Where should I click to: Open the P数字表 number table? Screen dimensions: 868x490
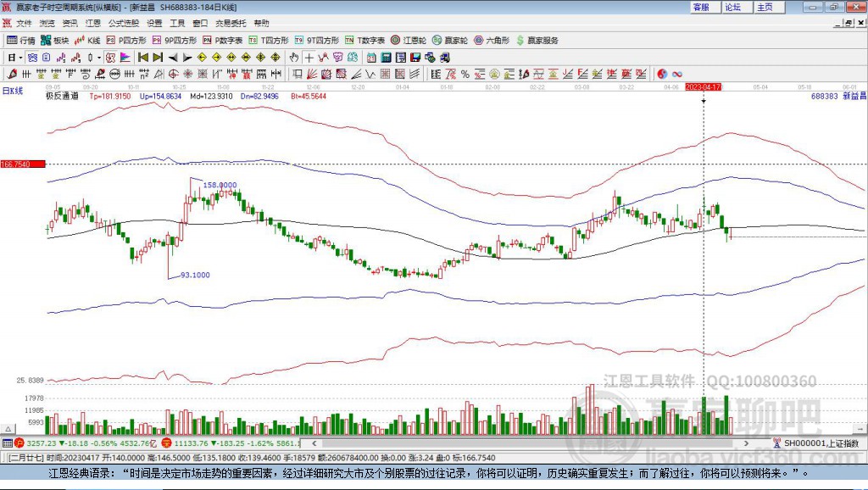pos(223,41)
